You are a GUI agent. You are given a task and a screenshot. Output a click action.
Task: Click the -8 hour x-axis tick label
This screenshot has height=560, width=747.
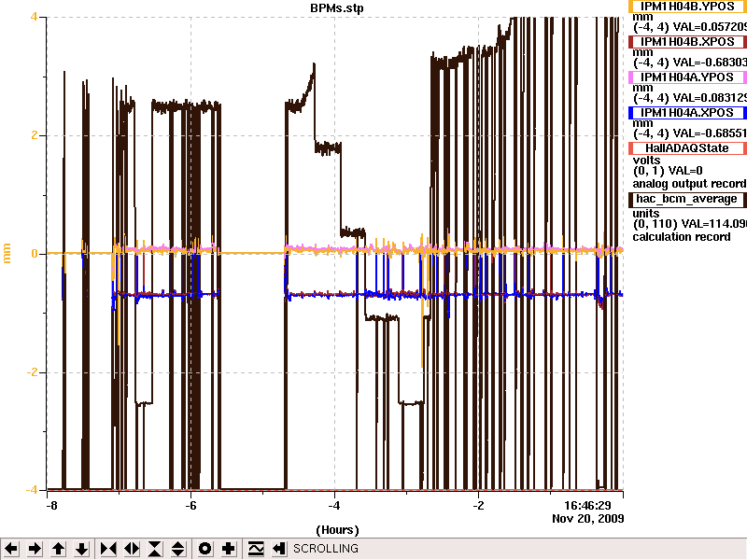51,506
